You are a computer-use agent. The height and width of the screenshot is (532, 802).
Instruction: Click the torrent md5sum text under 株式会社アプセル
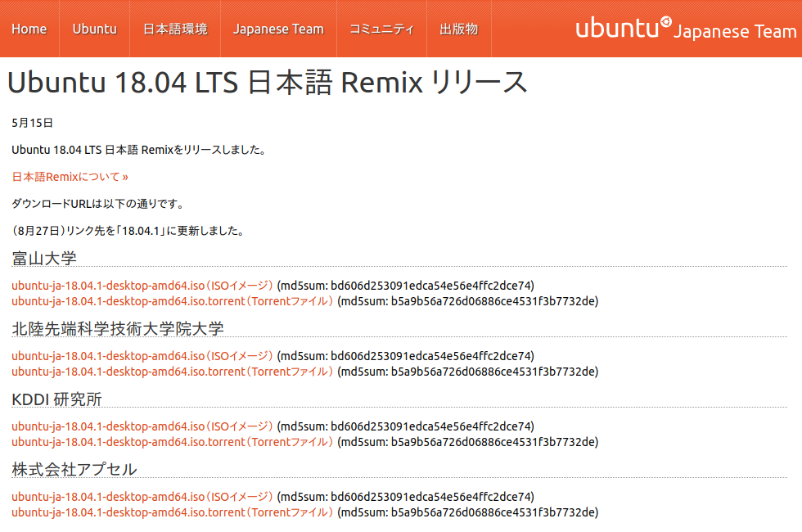click(x=467, y=512)
